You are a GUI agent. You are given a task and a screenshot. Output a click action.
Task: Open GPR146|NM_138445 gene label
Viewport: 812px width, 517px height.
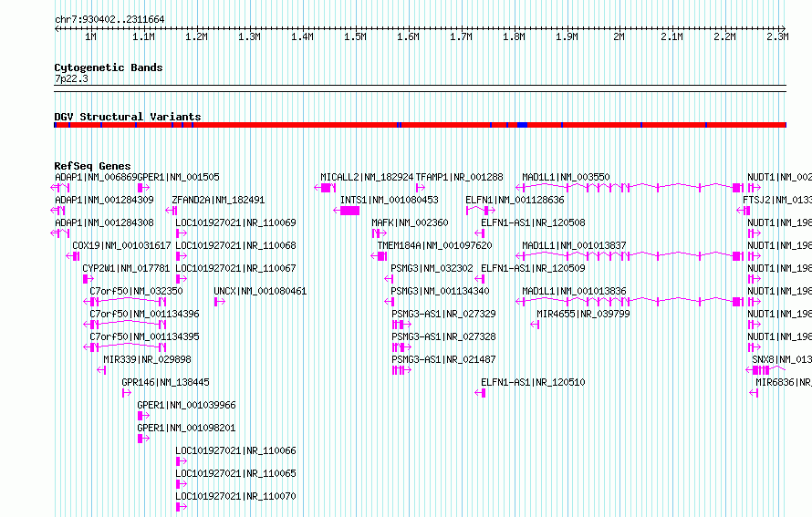[165, 382]
